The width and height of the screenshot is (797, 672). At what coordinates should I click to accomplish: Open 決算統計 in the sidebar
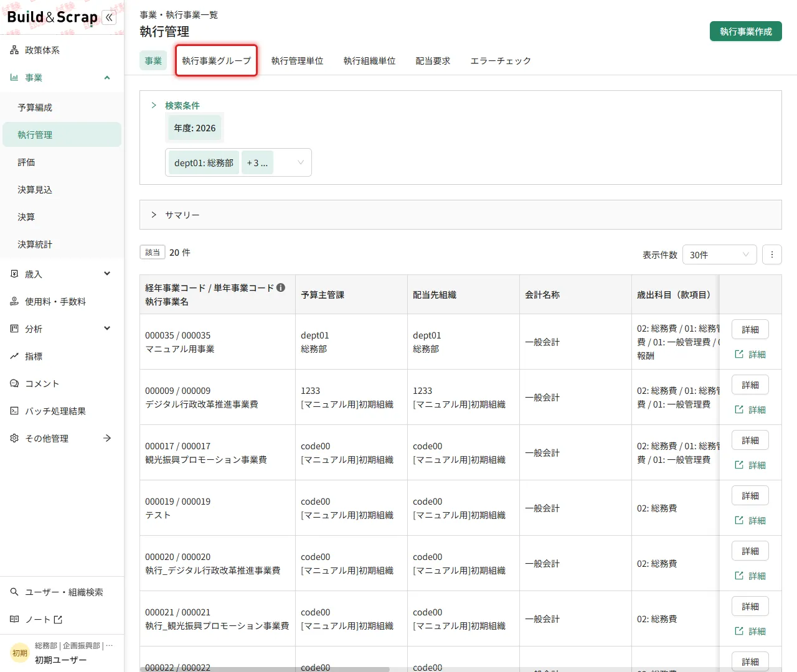(x=62, y=244)
